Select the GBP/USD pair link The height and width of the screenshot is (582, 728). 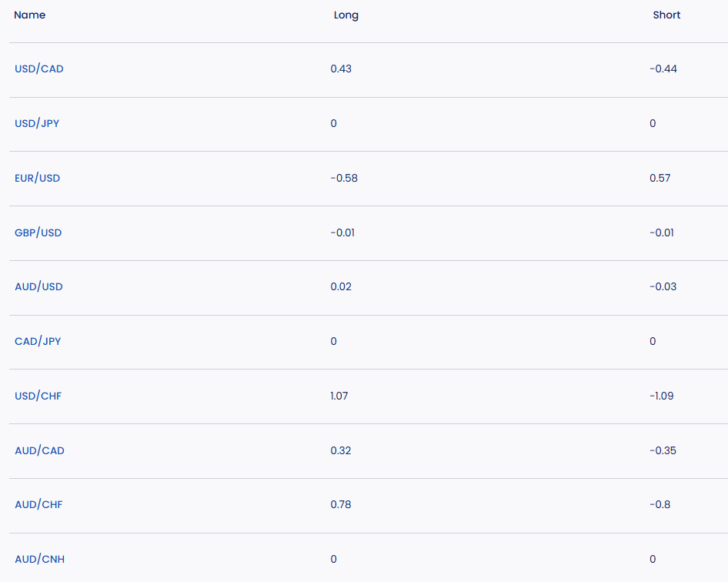38,233
